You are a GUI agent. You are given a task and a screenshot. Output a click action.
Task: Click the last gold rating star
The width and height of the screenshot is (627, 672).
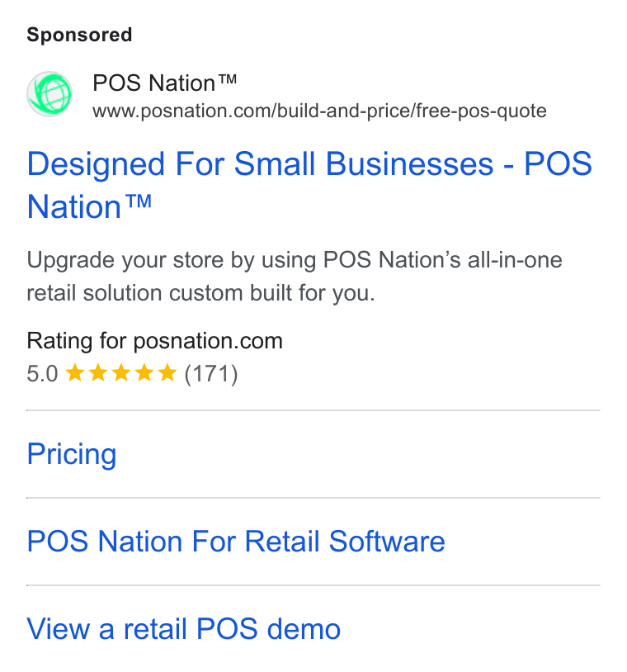coord(167,373)
